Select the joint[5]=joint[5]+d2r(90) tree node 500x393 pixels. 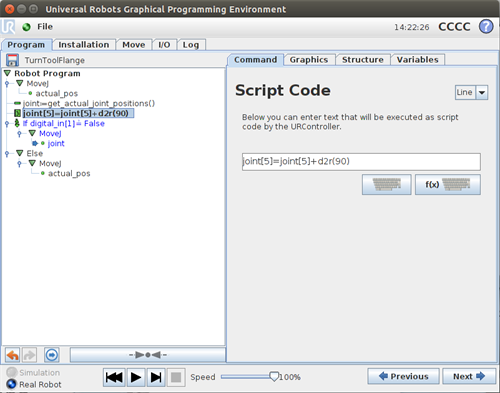coord(78,113)
